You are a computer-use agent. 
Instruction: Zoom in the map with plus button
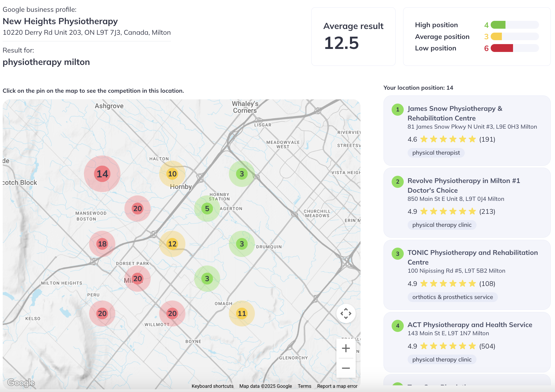(x=346, y=348)
